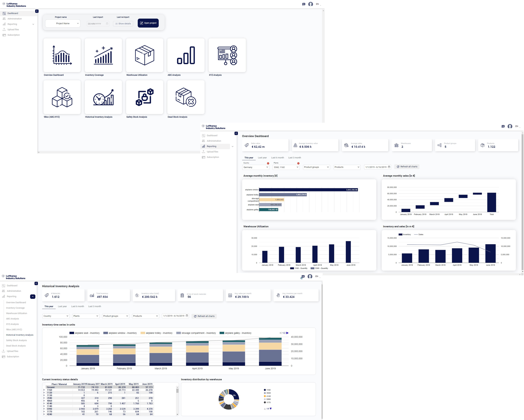Toggle airplane trolley - Inventory legend swatch
The height and width of the screenshot is (420, 524).
coord(143,333)
